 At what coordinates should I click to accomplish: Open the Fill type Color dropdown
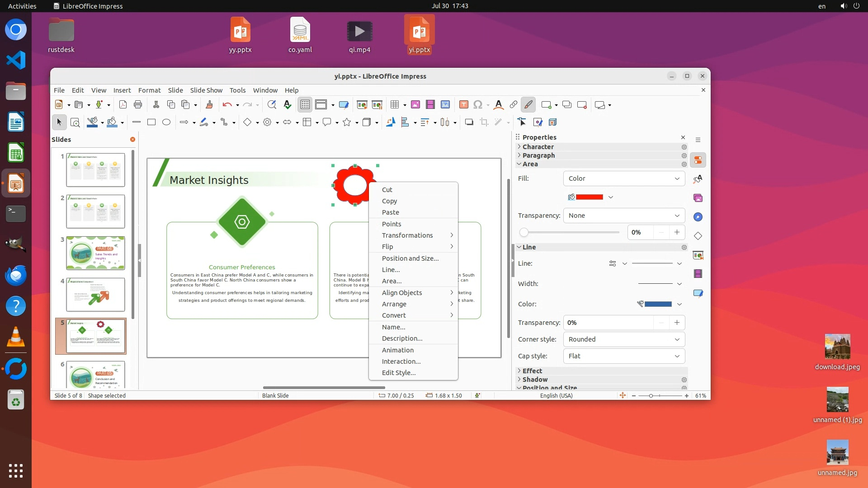624,178
